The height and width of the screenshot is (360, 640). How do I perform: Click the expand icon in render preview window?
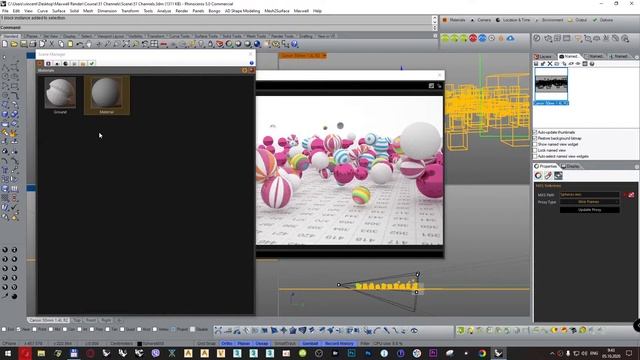[x=431, y=86]
